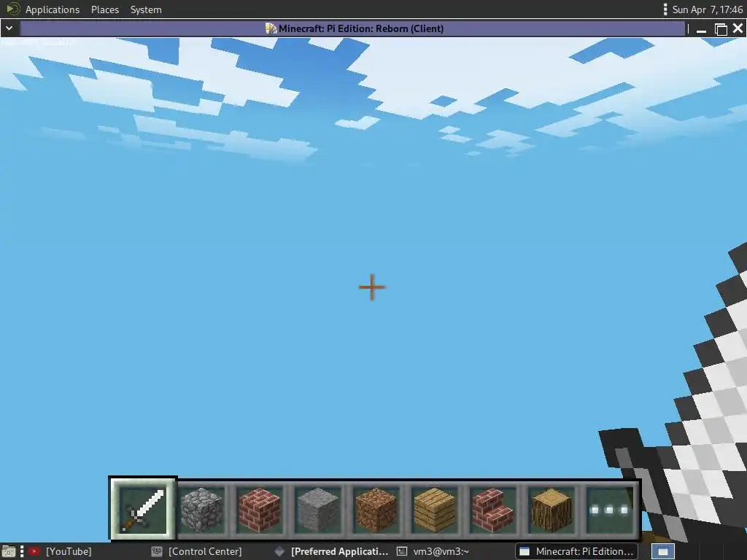Click the clock showing Sun Apr 7, 17:46

(x=707, y=9)
